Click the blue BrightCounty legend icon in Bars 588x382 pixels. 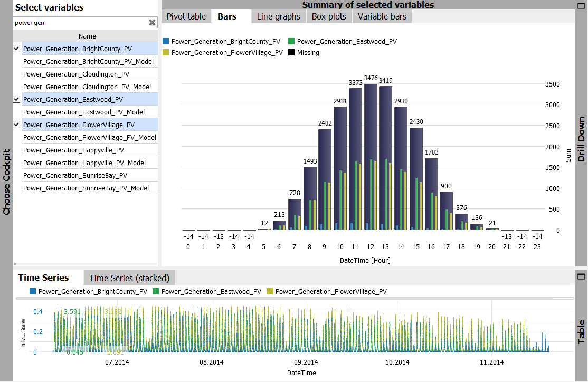click(x=166, y=41)
